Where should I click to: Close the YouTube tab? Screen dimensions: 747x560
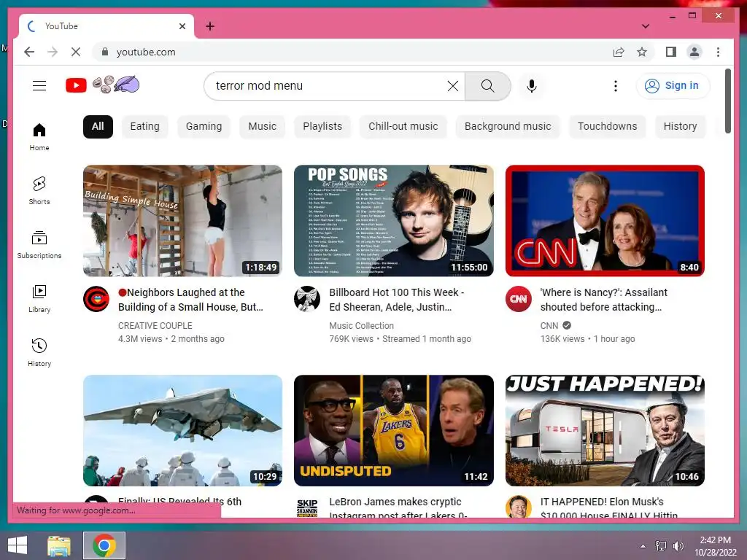click(182, 26)
